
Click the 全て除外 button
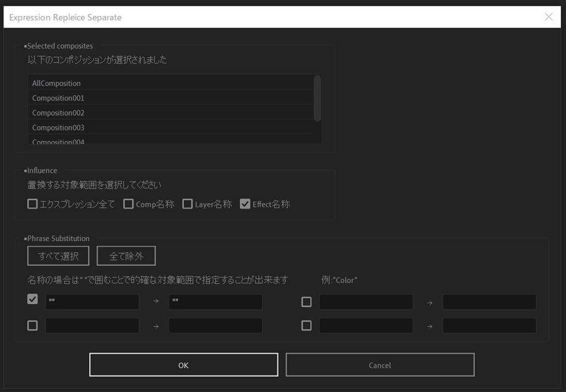127,255
